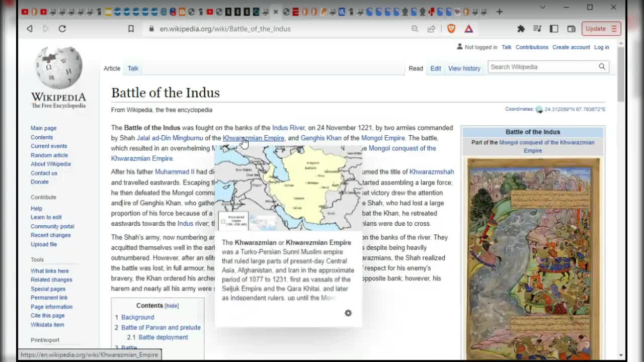Open the tab search chevron

click(x=542, y=7)
